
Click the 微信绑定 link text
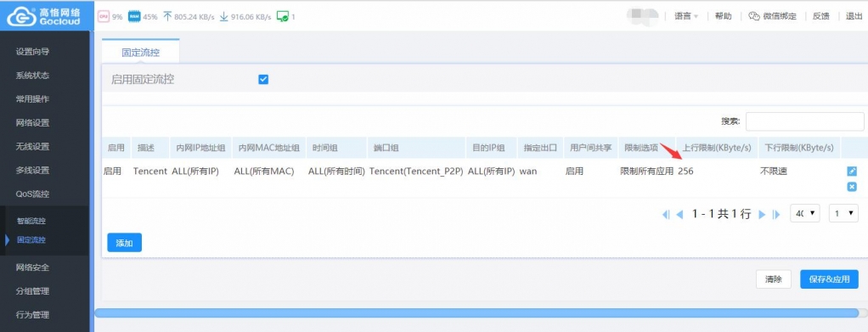tap(780, 16)
